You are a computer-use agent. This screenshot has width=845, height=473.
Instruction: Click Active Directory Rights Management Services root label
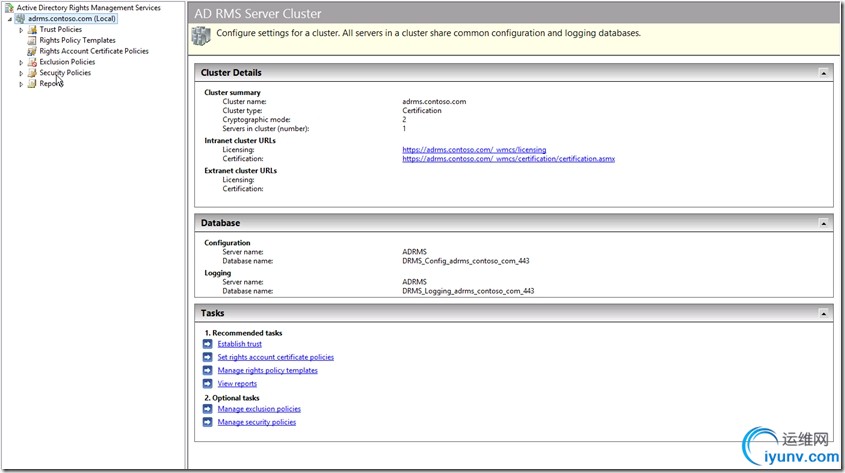88,8
